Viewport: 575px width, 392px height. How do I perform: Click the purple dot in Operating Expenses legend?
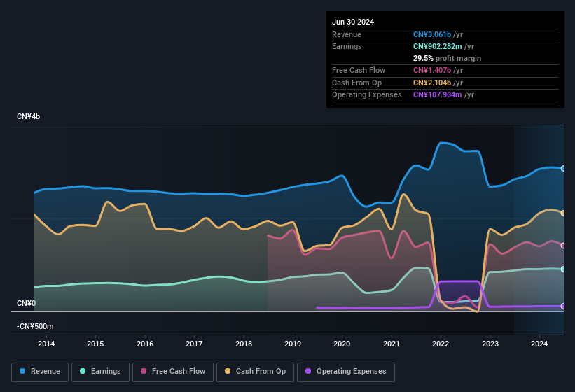[x=308, y=371]
